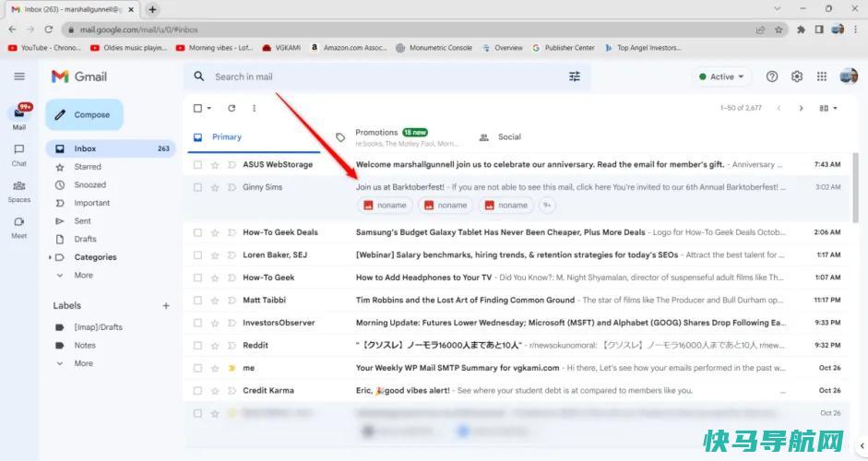Image resolution: width=868 pixels, height=461 pixels.
Task: Open the Support help icon
Action: (x=772, y=77)
